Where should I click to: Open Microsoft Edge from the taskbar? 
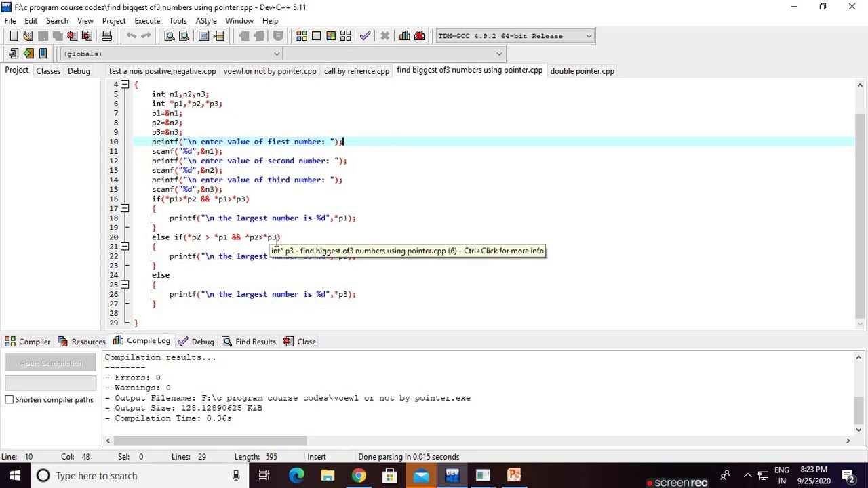tap(296, 476)
